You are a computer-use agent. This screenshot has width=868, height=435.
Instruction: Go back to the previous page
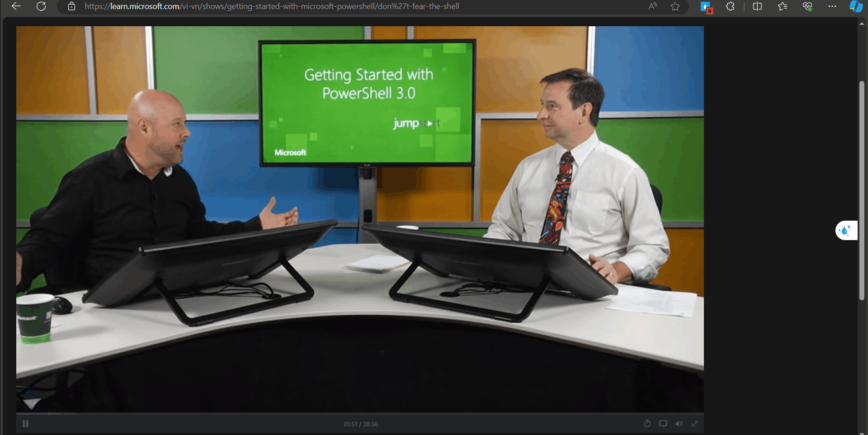[x=16, y=6]
